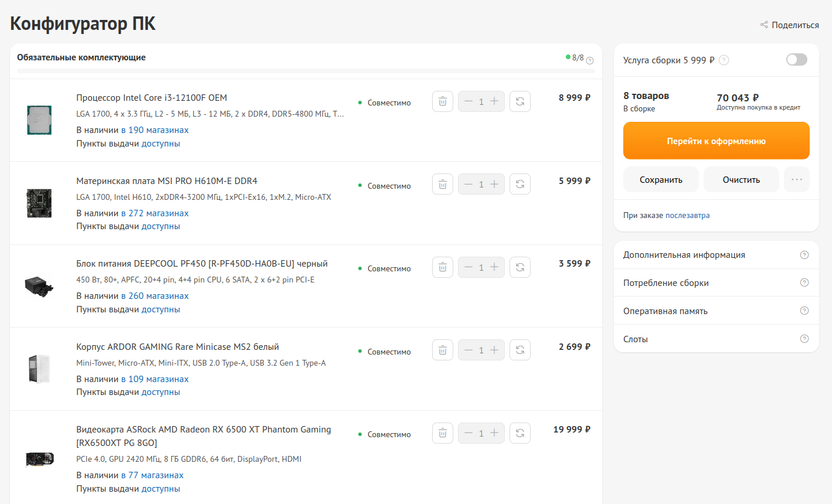Replace the Intel Core i3 processor

tap(520, 101)
